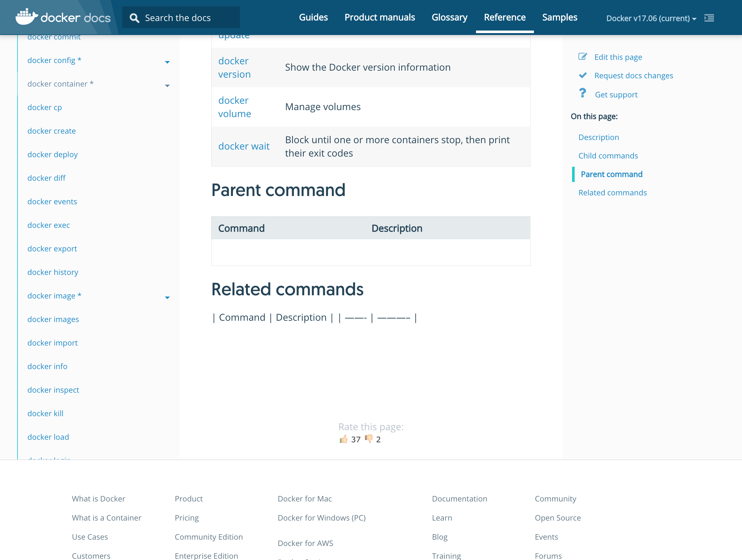Click Docker for Mac footer link
Viewport: 742px width, 560px height.
305,499
